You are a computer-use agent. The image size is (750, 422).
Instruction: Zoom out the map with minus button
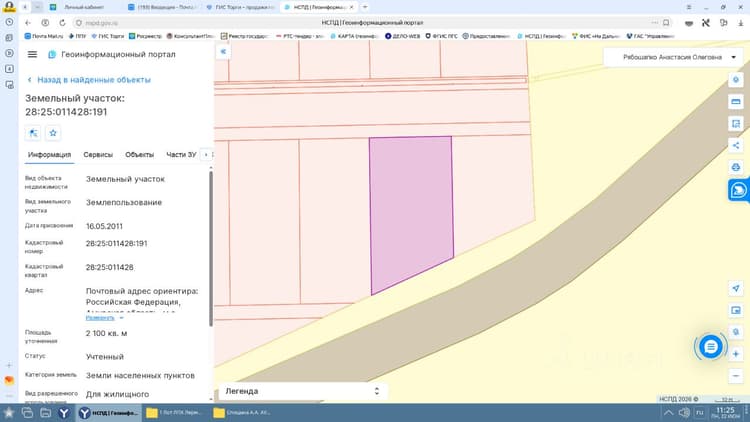(736, 376)
